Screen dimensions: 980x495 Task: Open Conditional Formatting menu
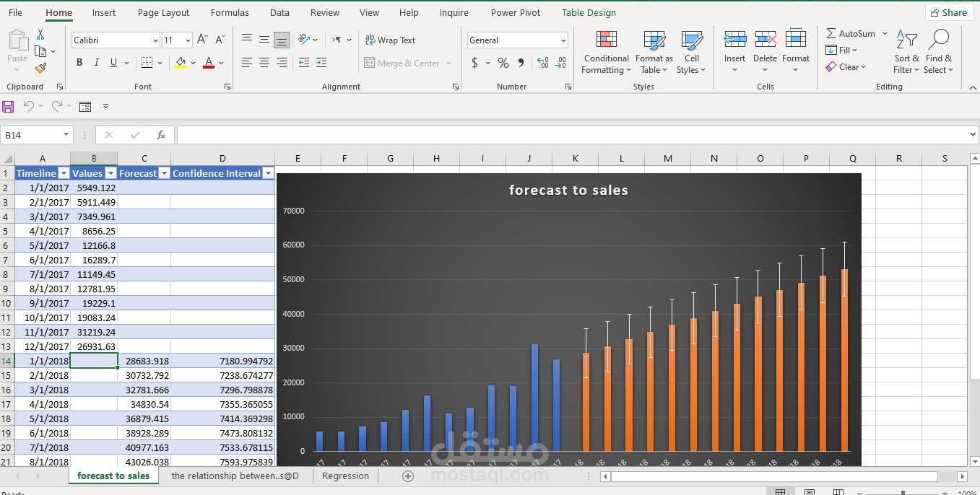coord(606,52)
